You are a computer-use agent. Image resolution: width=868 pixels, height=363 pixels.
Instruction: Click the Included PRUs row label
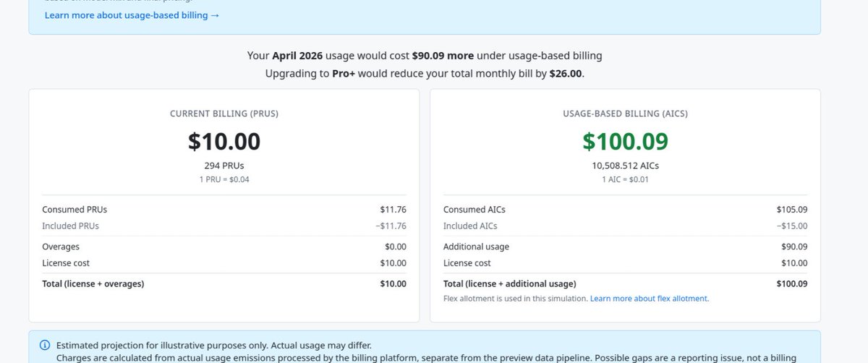pyautogui.click(x=70, y=226)
